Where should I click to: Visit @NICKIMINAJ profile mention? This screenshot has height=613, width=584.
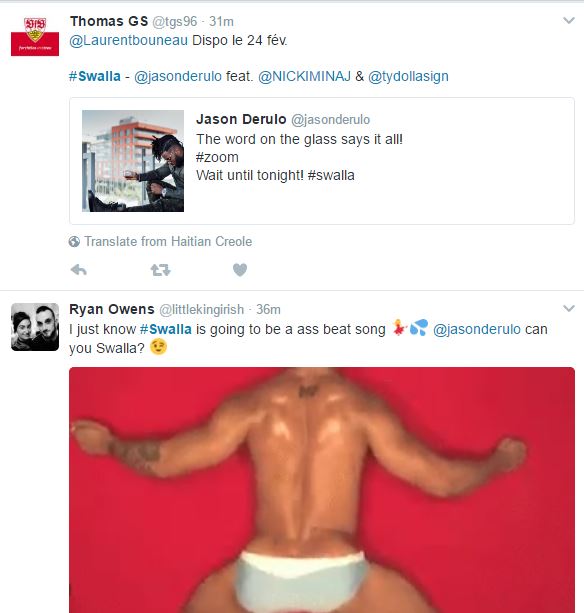(305, 76)
